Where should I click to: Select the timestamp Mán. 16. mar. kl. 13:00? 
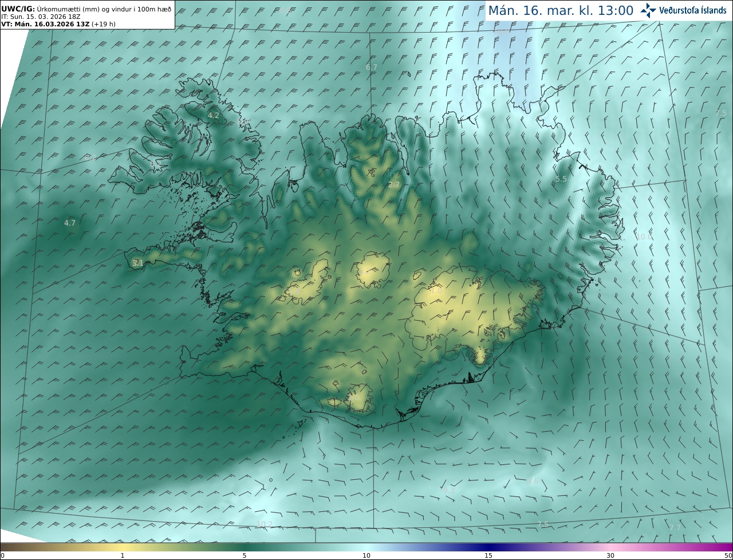[x=561, y=11]
